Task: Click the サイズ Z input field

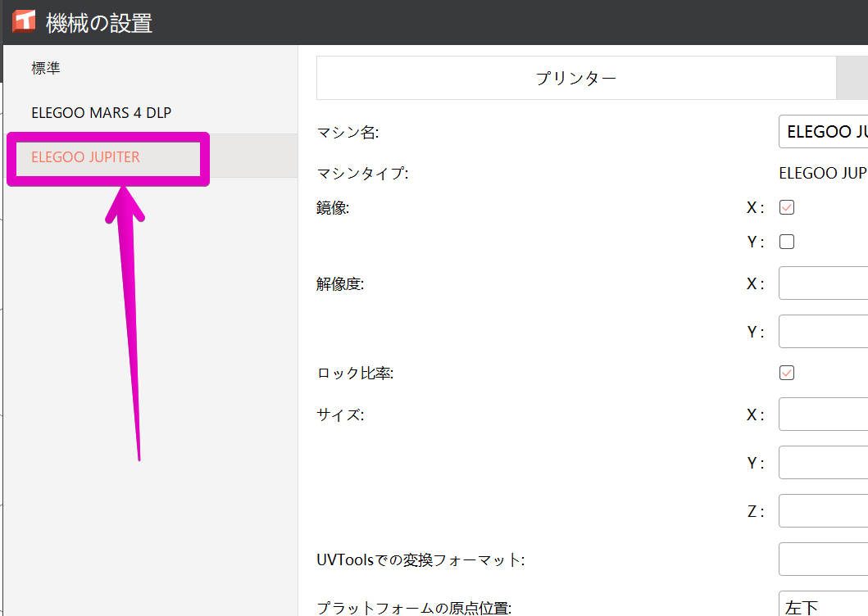Action: (823, 511)
